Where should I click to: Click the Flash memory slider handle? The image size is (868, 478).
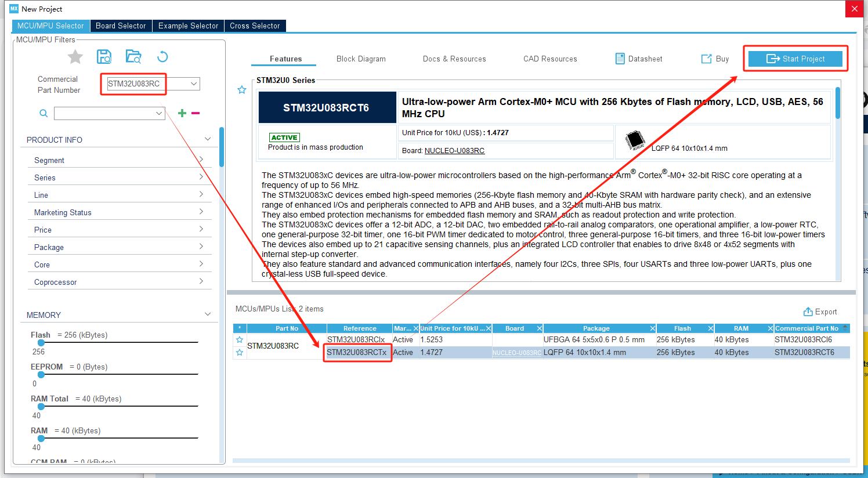(41, 343)
